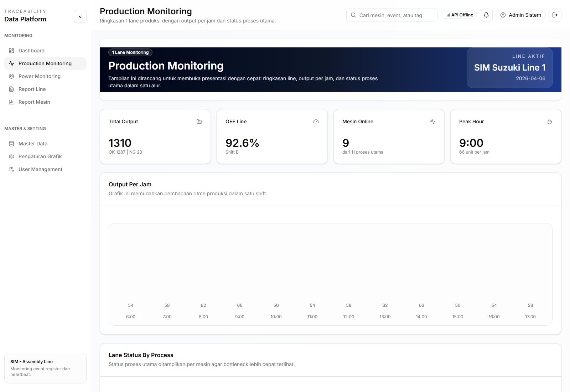The height and width of the screenshot is (392, 570).
Task: Click the logout icon button
Action: pos(555,15)
